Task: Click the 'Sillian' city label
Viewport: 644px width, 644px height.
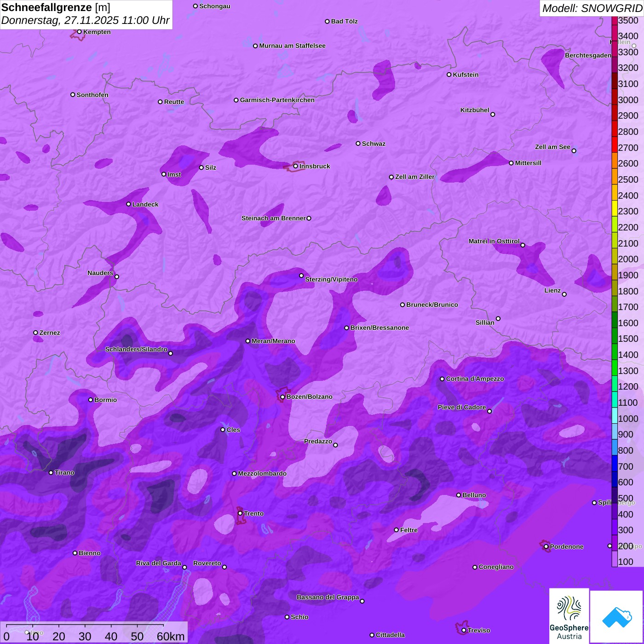Action: (485, 322)
